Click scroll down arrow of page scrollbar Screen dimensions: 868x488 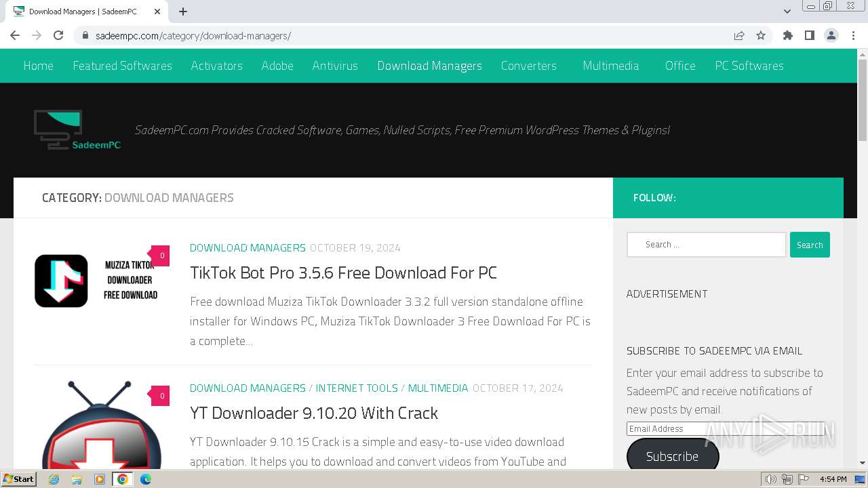tap(862, 463)
